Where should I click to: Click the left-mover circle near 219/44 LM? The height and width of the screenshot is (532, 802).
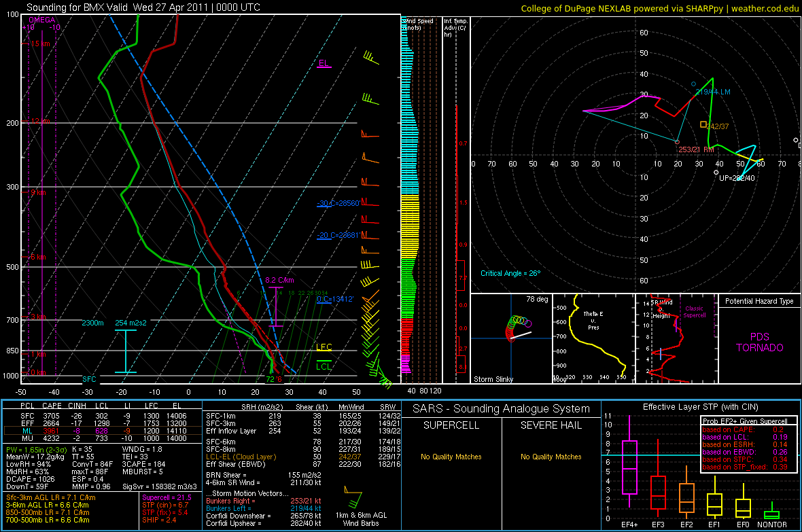693,84
